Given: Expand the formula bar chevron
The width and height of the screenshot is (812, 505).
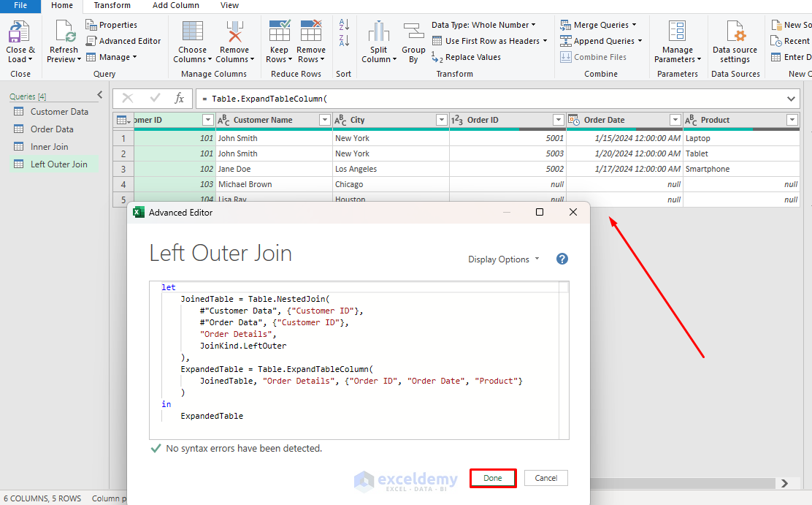Looking at the screenshot, I should pyautogui.click(x=791, y=99).
